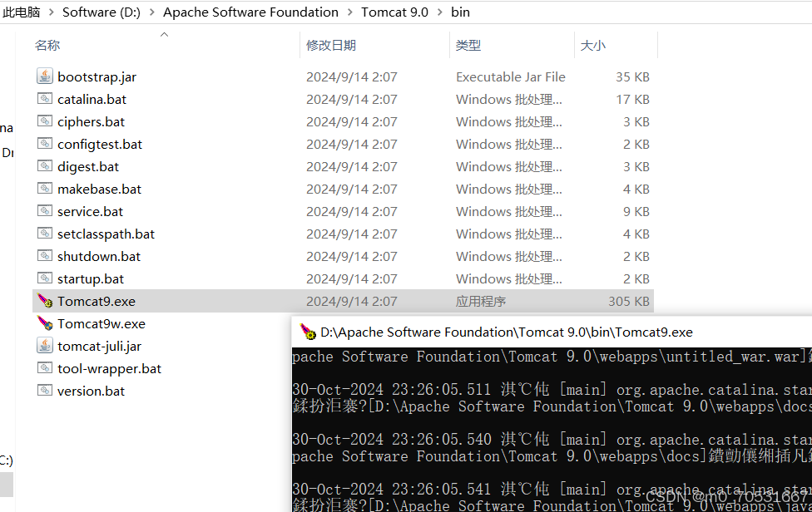Click the modified date of startup.bat

coord(352,278)
